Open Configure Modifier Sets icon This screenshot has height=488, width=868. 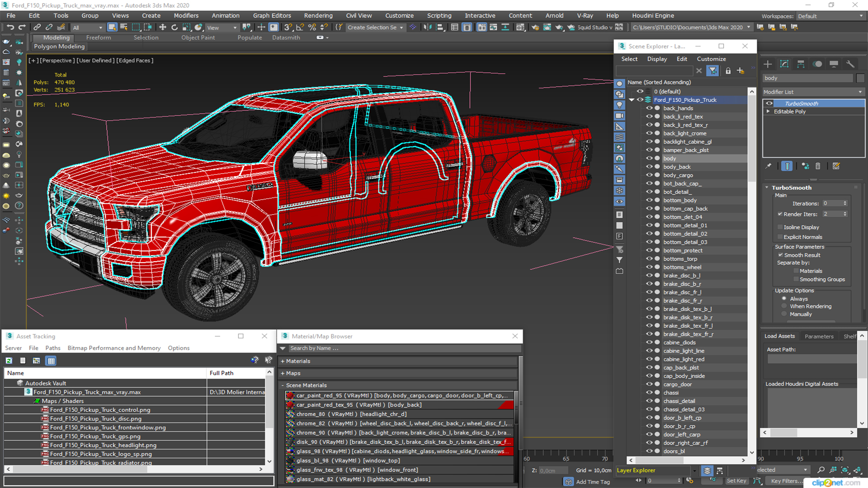click(x=836, y=166)
